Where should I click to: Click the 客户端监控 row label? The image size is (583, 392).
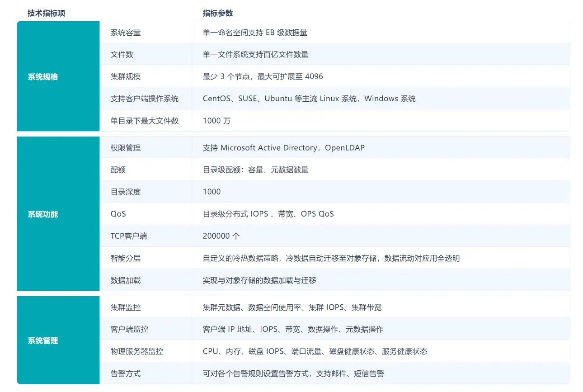129,329
